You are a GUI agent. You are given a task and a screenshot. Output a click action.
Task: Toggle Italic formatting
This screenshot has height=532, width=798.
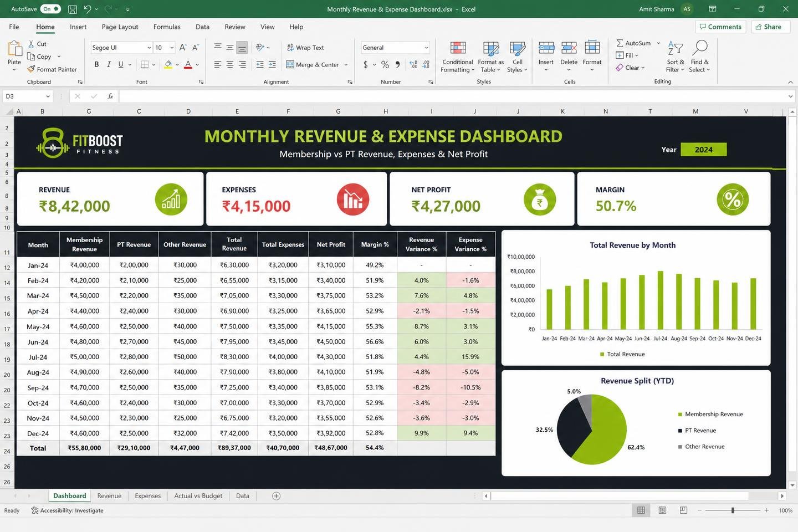(x=109, y=64)
